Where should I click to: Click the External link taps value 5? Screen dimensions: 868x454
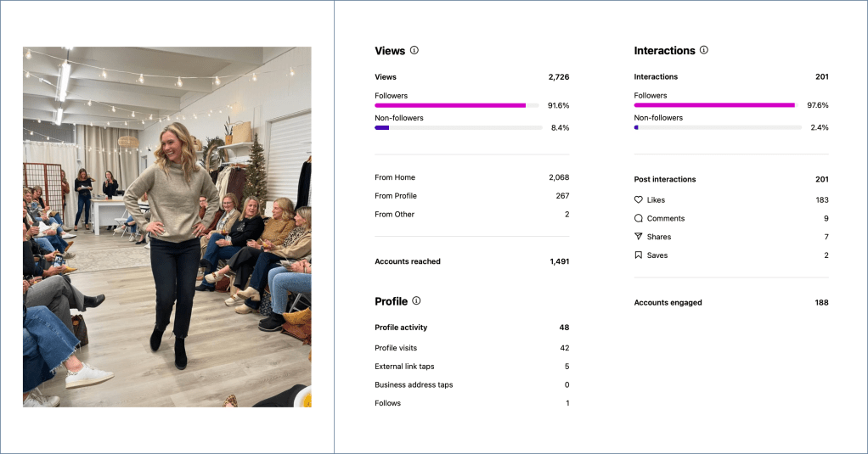(566, 367)
